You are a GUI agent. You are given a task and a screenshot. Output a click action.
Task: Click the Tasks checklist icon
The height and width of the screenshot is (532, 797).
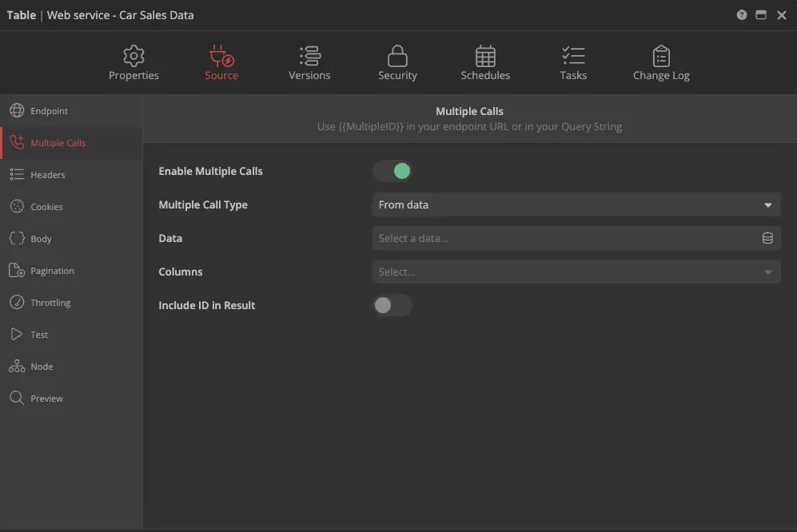coord(573,56)
